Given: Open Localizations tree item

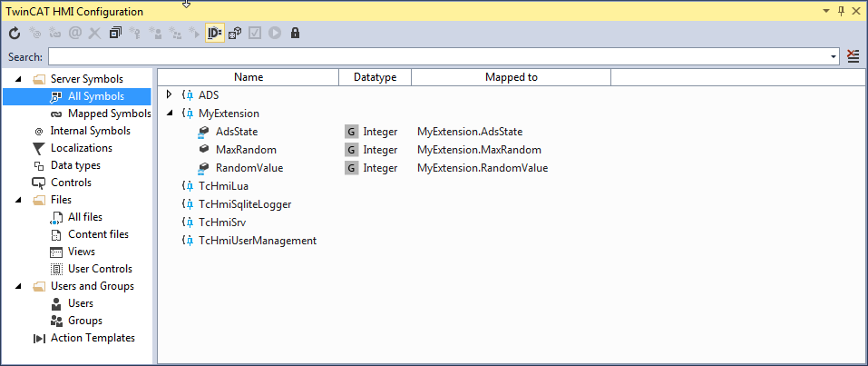Looking at the screenshot, I should [82, 148].
